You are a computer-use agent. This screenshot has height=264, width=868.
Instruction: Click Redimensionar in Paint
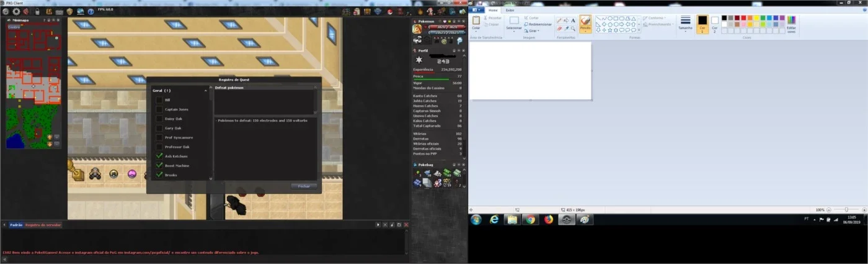coord(538,24)
